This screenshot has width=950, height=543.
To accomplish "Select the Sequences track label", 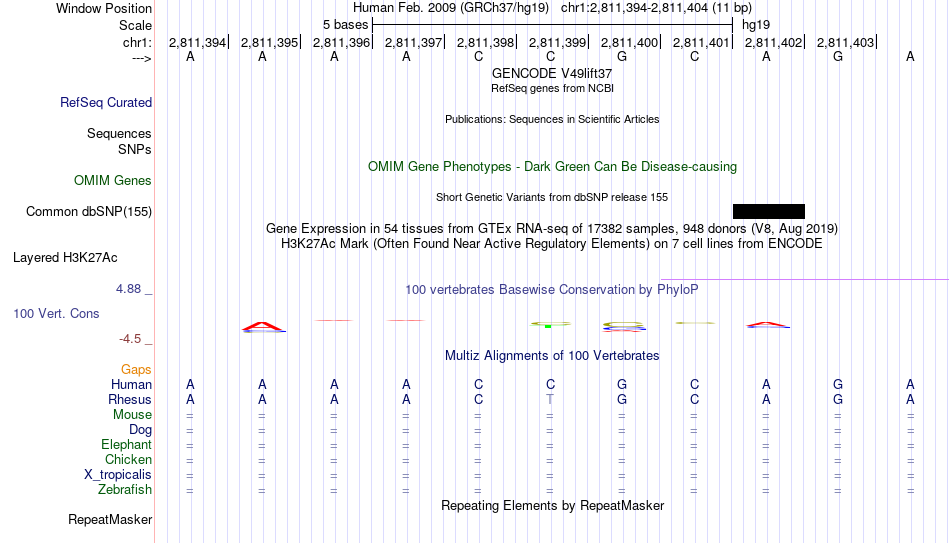I will point(119,133).
